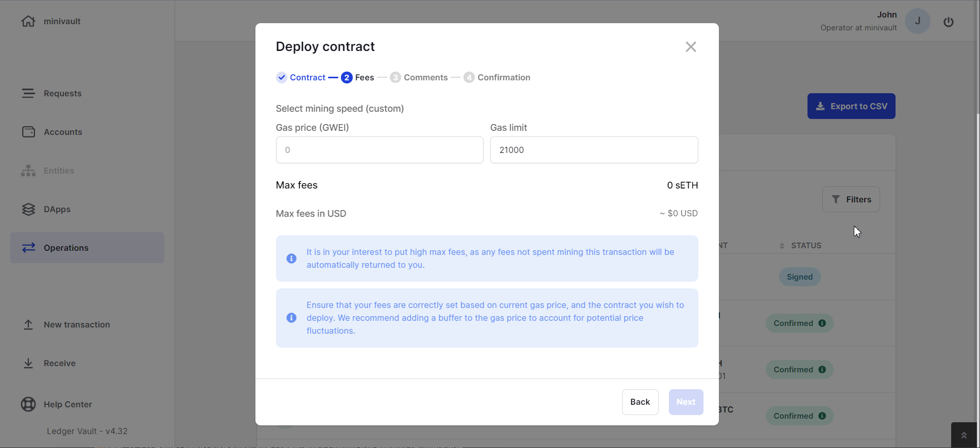The height and width of the screenshot is (448, 980).
Task: Click the Receive download icon
Action: click(28, 363)
